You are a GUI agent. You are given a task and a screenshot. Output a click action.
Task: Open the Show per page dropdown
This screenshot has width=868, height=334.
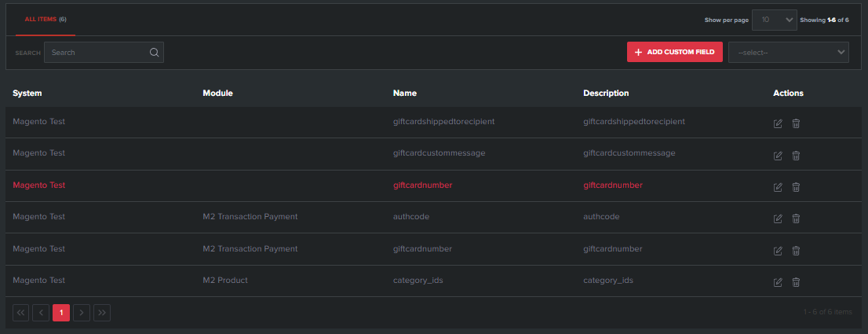coord(775,20)
